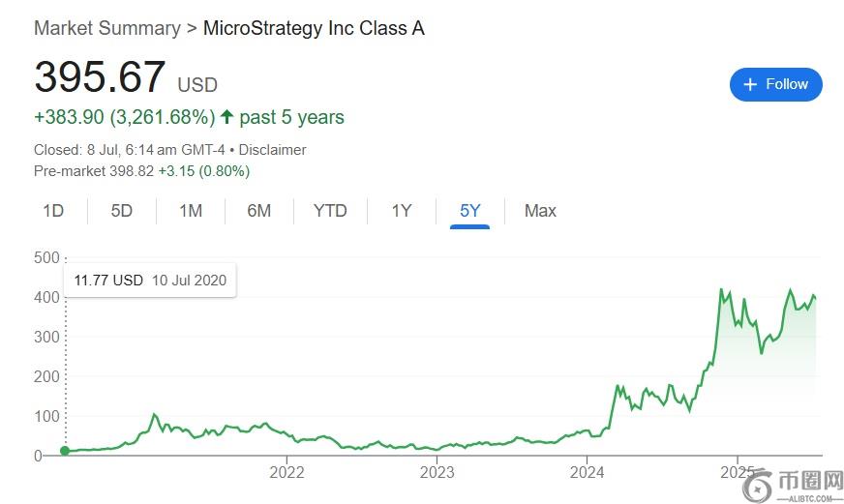Click the Disclaimer link

[272, 150]
